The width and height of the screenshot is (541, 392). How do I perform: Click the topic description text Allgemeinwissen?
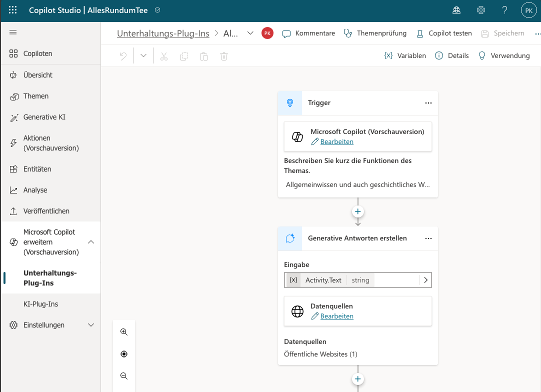tap(358, 185)
